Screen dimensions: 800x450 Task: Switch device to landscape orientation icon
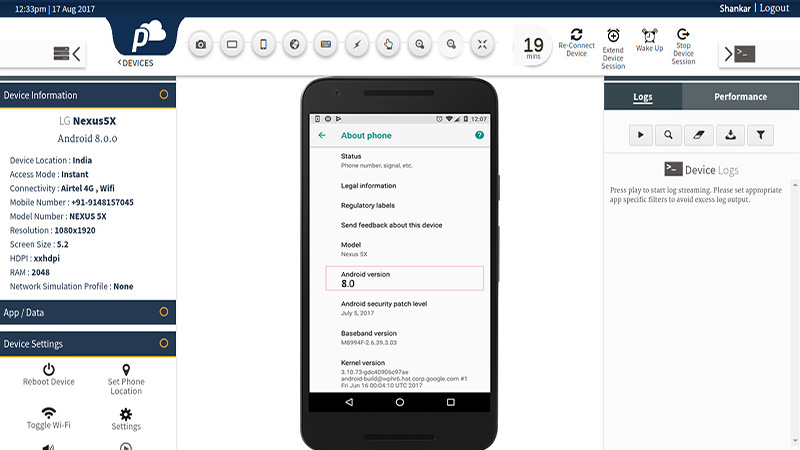pos(232,44)
